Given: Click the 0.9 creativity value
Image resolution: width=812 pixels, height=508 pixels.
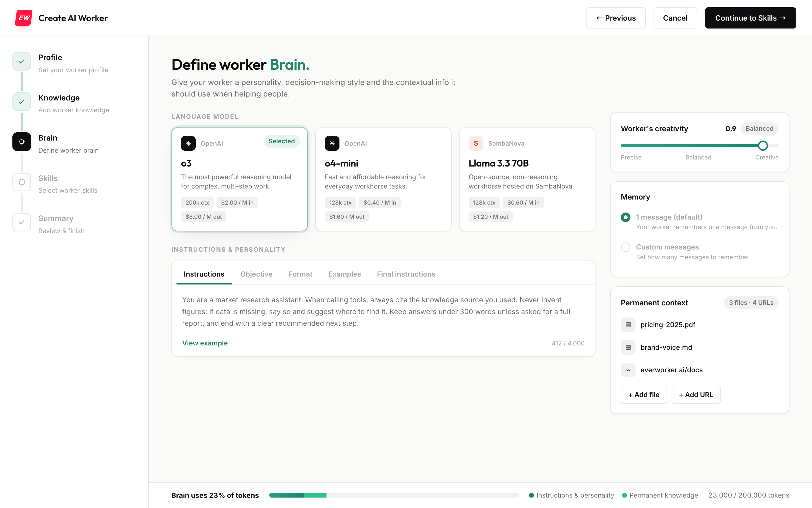Looking at the screenshot, I should 731,129.
